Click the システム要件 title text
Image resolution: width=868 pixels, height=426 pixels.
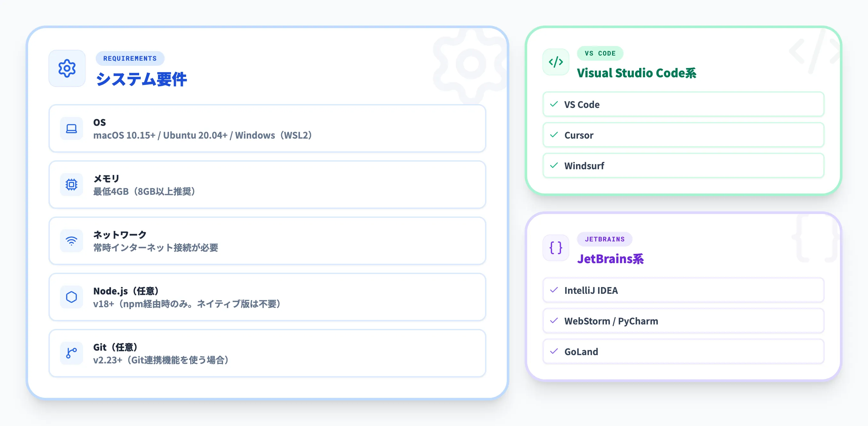[141, 79]
